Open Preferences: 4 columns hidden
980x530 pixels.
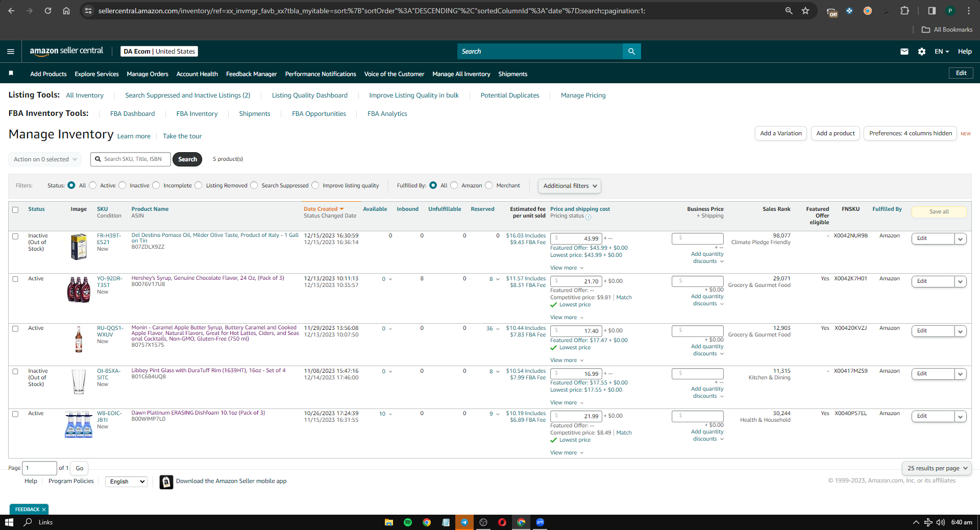click(910, 133)
